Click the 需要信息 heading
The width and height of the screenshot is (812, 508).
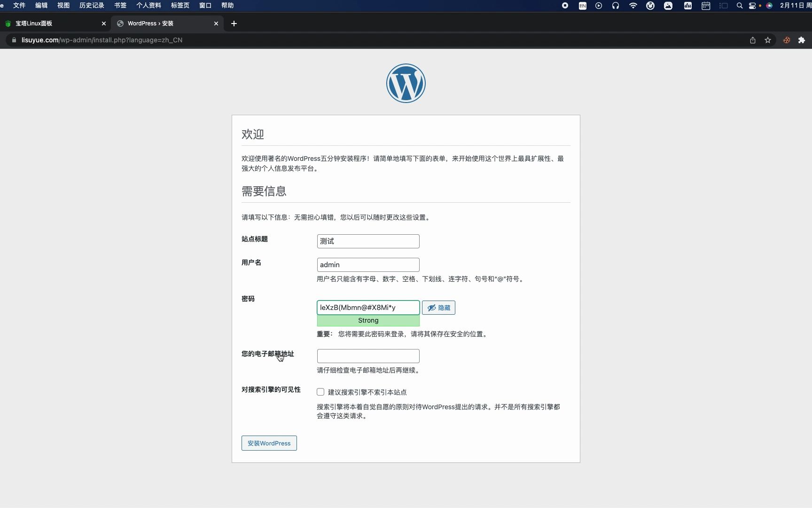pyautogui.click(x=264, y=191)
